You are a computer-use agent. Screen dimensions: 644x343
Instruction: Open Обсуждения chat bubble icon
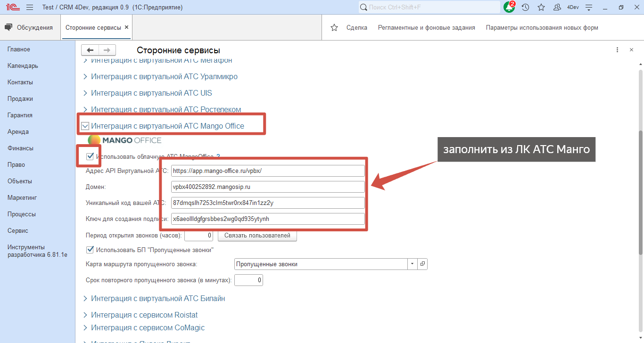coord(8,27)
